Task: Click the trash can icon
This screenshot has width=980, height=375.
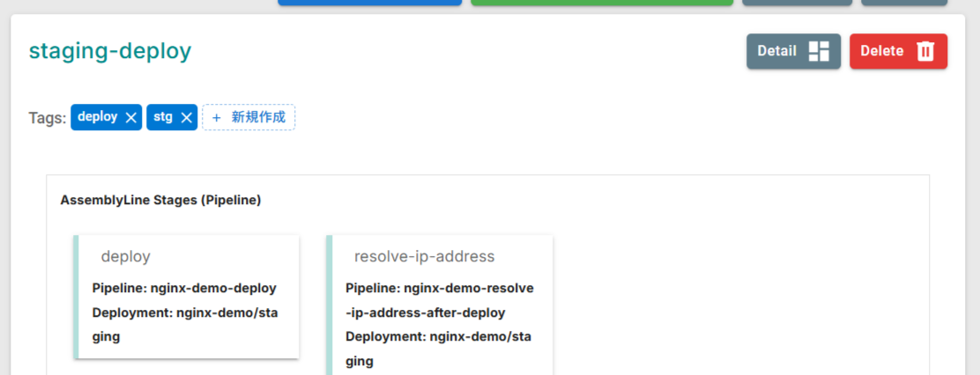Action: (x=924, y=51)
